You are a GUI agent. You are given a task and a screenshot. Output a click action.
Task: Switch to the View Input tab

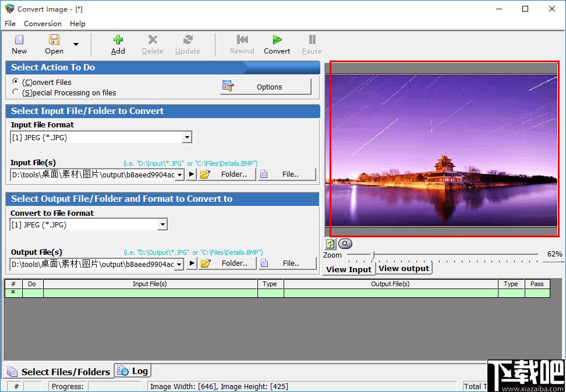point(349,269)
